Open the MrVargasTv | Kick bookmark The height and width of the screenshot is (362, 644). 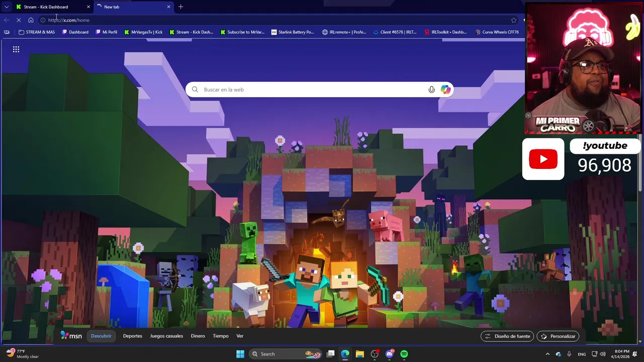143,32
